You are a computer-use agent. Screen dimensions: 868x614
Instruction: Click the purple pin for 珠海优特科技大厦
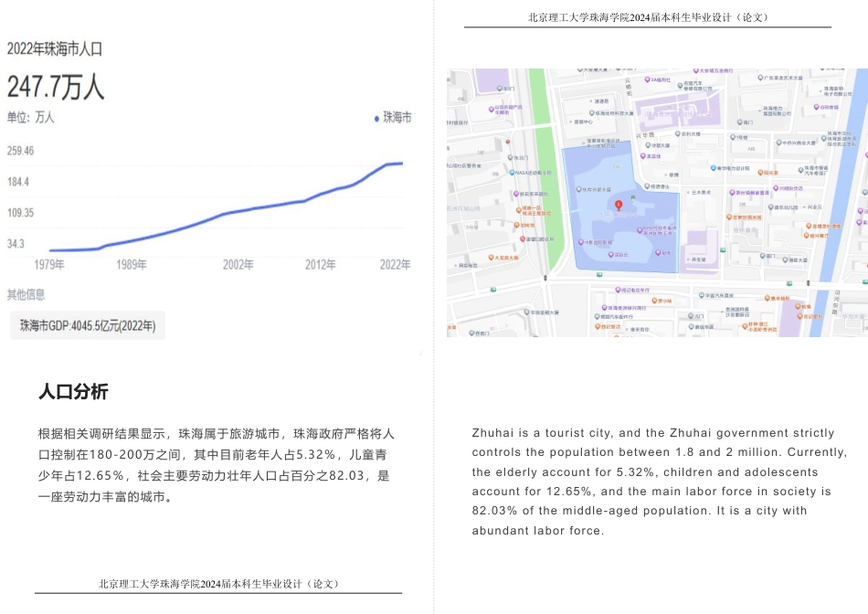point(592,113)
